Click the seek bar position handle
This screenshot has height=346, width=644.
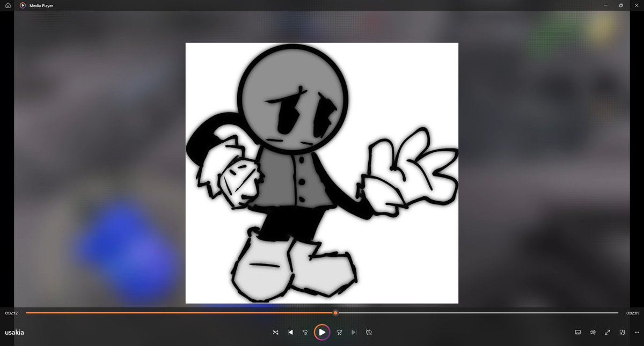(x=335, y=313)
